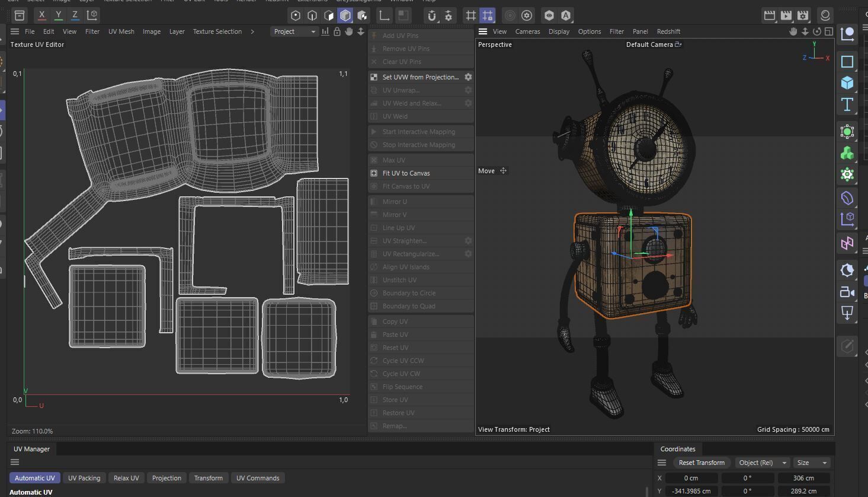Open Redshift menu in viewport
Image resolution: width=868 pixels, height=497 pixels.
[x=668, y=31]
